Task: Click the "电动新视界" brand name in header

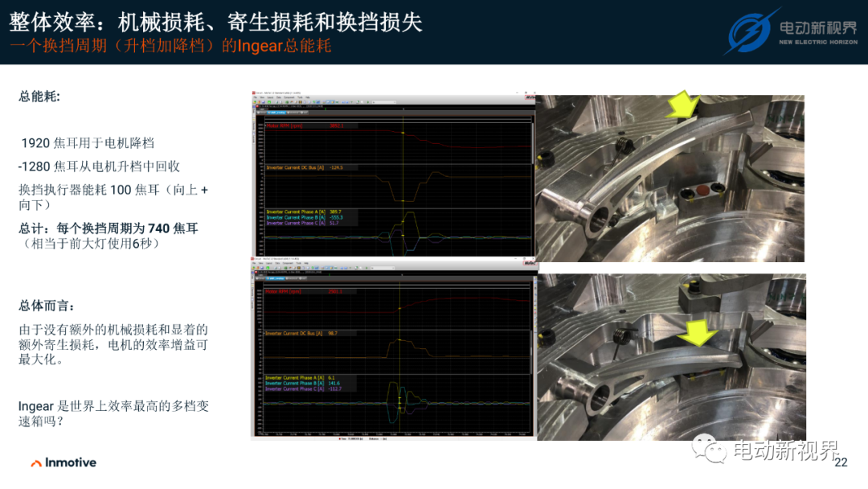Action: 818,27
